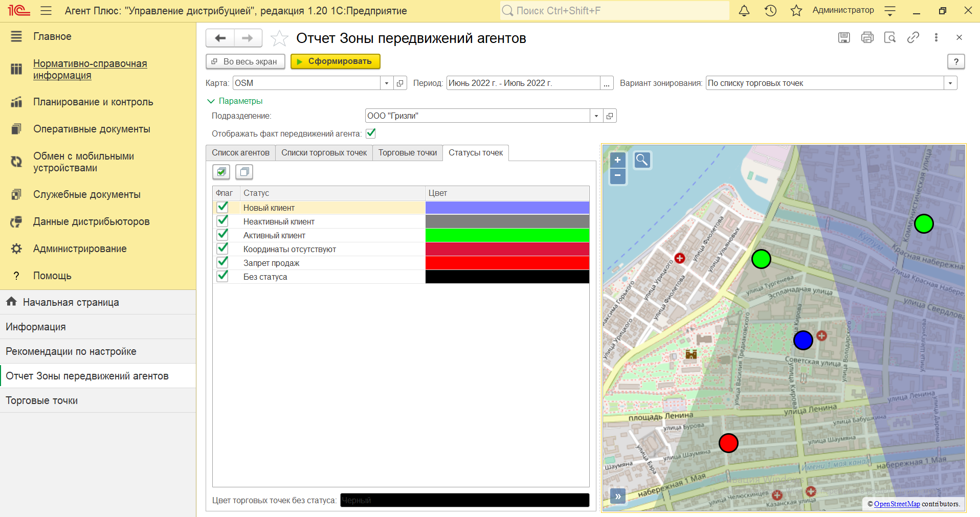Collapse the Параметры section
Viewport: 980px width, 517px height.
pyautogui.click(x=235, y=101)
